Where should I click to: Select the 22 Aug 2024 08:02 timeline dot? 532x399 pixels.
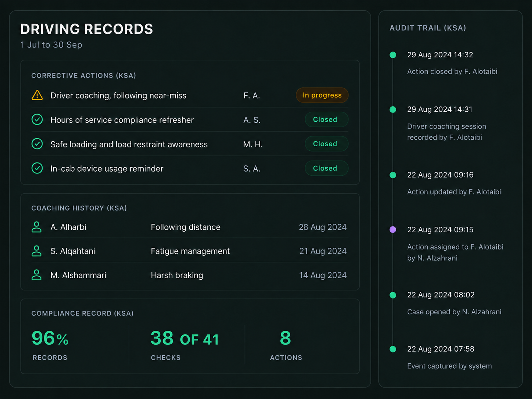point(393,295)
